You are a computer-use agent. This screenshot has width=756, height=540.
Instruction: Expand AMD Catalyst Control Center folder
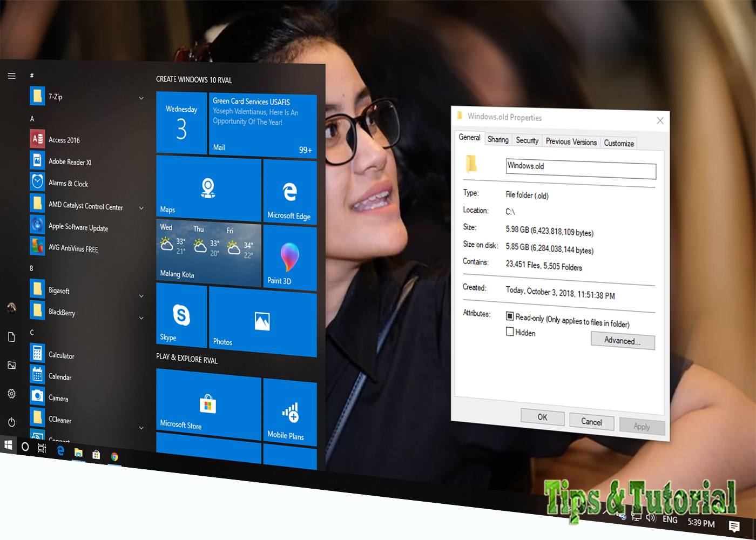click(x=141, y=207)
